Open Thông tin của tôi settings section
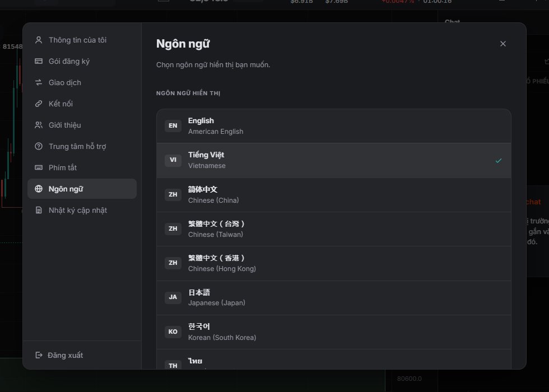Image resolution: width=549 pixels, height=392 pixels. click(x=82, y=40)
